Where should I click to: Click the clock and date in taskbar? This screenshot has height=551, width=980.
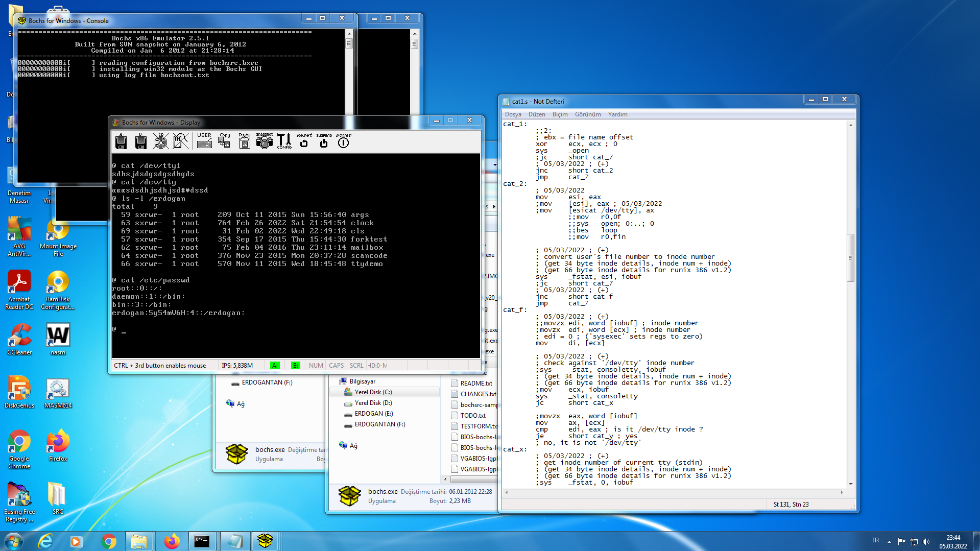tap(953, 541)
